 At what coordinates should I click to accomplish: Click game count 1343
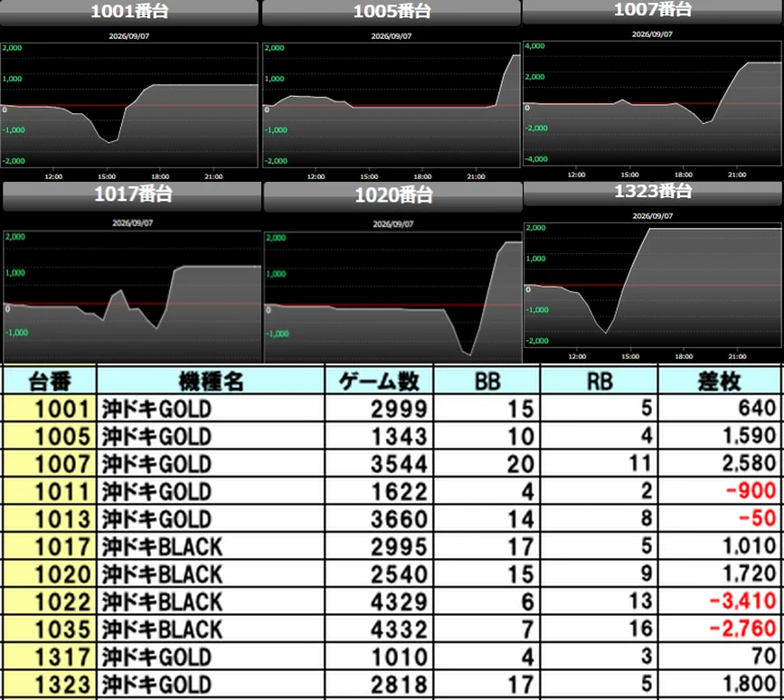click(399, 437)
